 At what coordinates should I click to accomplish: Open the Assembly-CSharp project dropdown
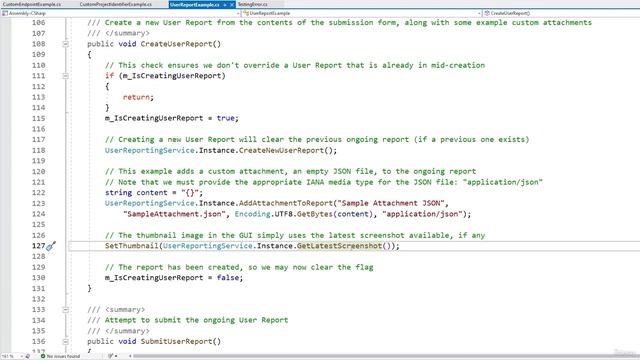coord(120,13)
